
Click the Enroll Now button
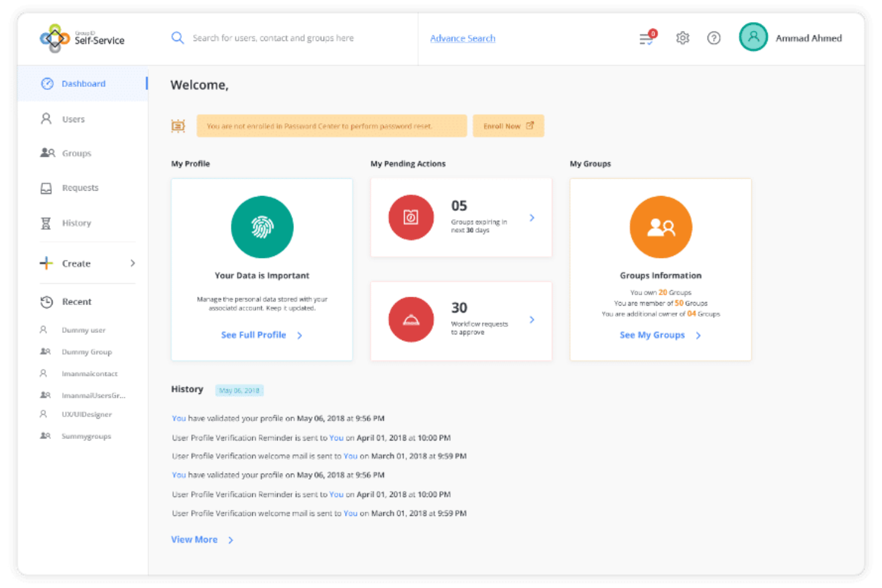tap(508, 126)
